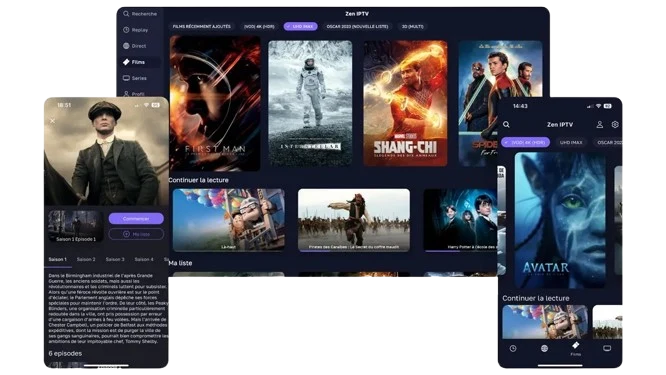Tap the Ma liste button on left phone
Screen dimensions: 666x375
[x=136, y=234]
